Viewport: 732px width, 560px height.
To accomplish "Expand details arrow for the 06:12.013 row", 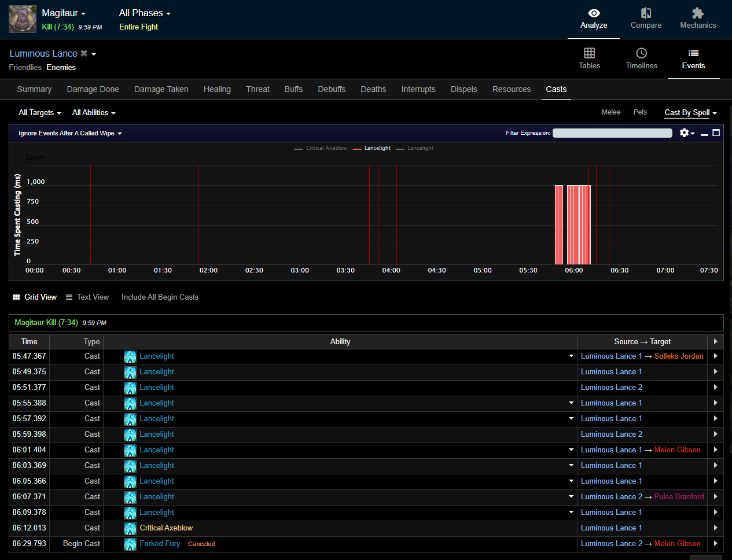I will point(715,528).
